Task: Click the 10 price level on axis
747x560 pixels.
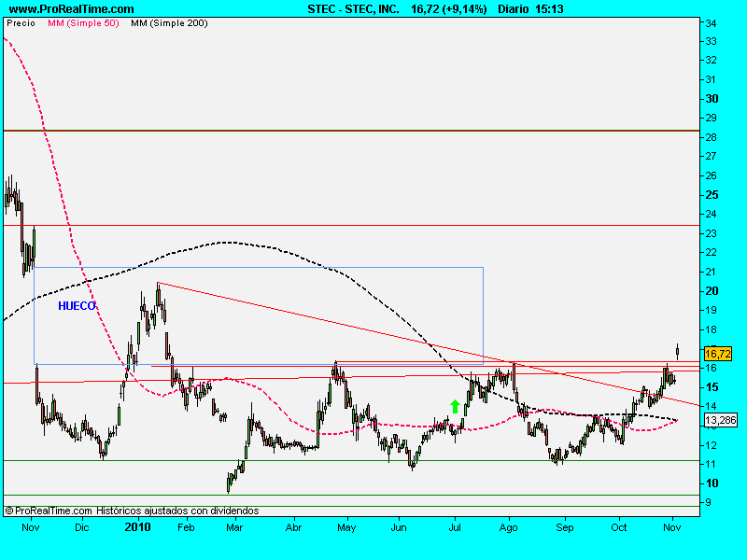Action: coord(712,483)
